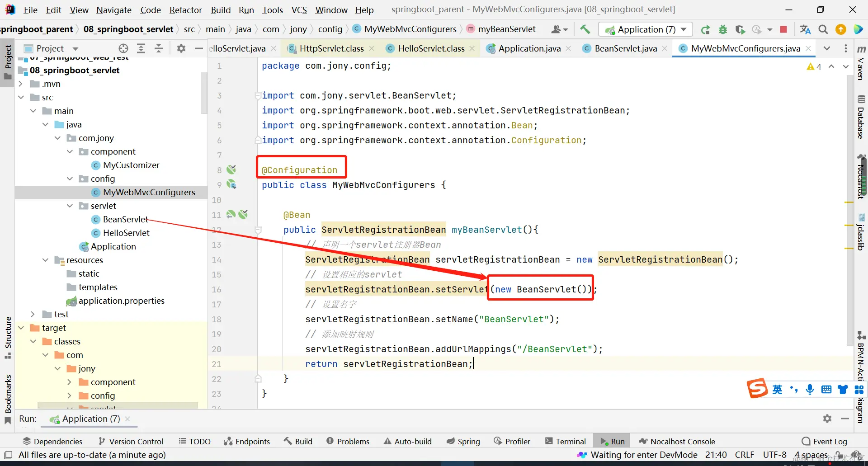Open the Run panel settings gear
868x466 pixels.
point(827,419)
